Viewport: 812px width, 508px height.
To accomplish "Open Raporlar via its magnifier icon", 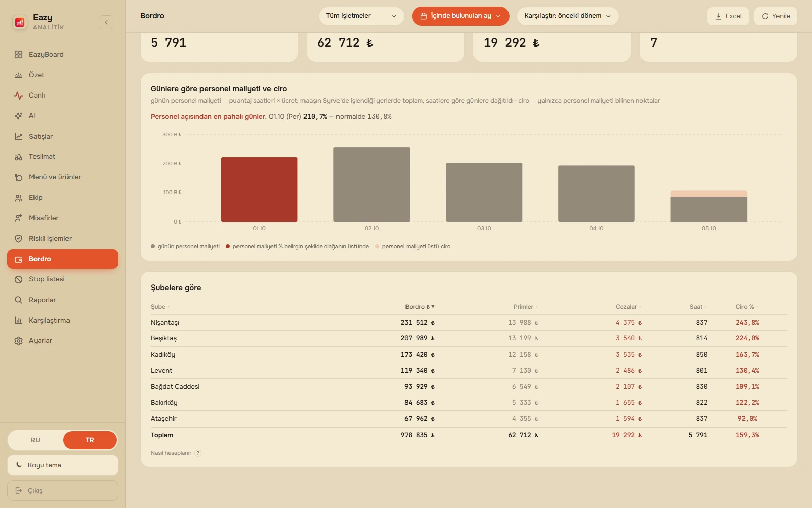I will pos(19,300).
